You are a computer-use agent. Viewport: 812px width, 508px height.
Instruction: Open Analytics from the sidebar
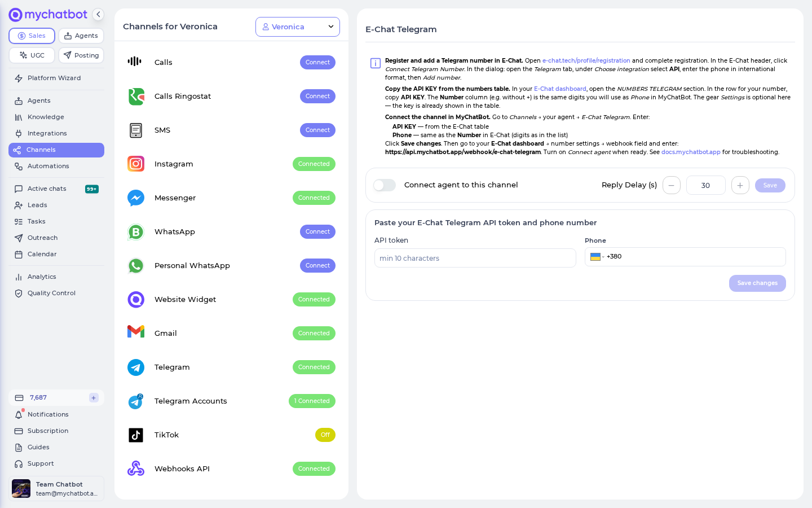[56, 277]
